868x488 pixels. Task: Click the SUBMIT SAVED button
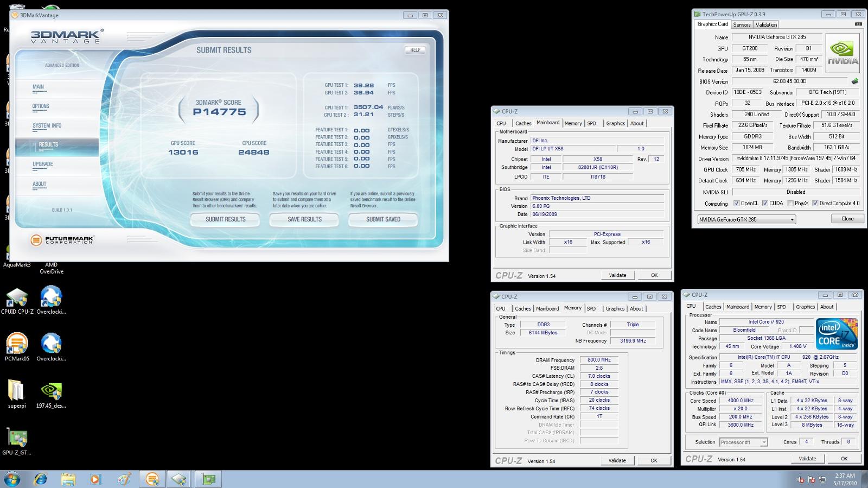(383, 219)
